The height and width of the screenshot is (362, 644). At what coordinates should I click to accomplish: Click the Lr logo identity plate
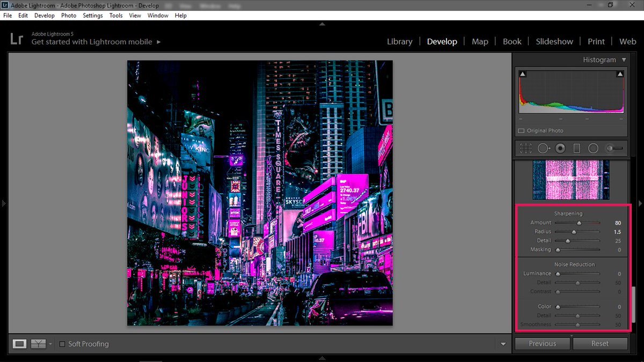[17, 39]
